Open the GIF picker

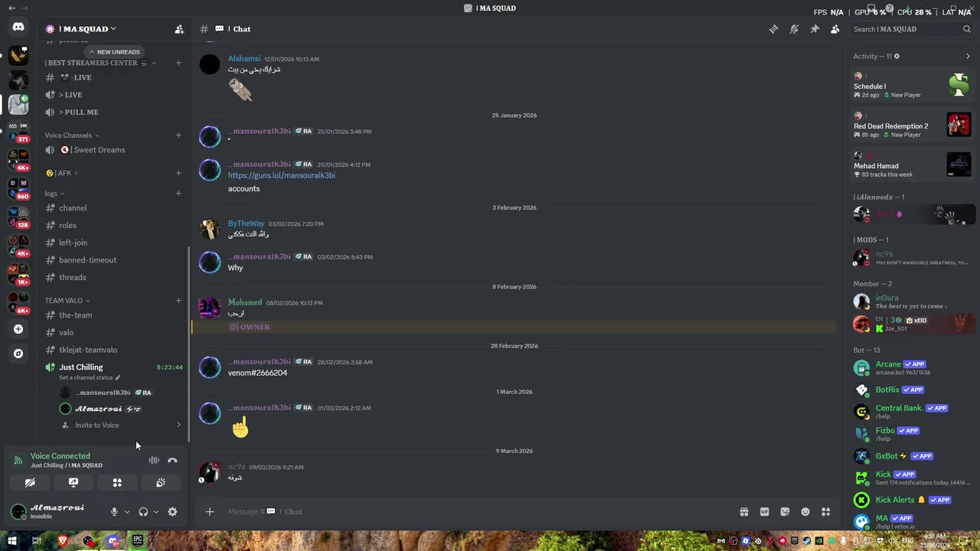pyautogui.click(x=764, y=512)
